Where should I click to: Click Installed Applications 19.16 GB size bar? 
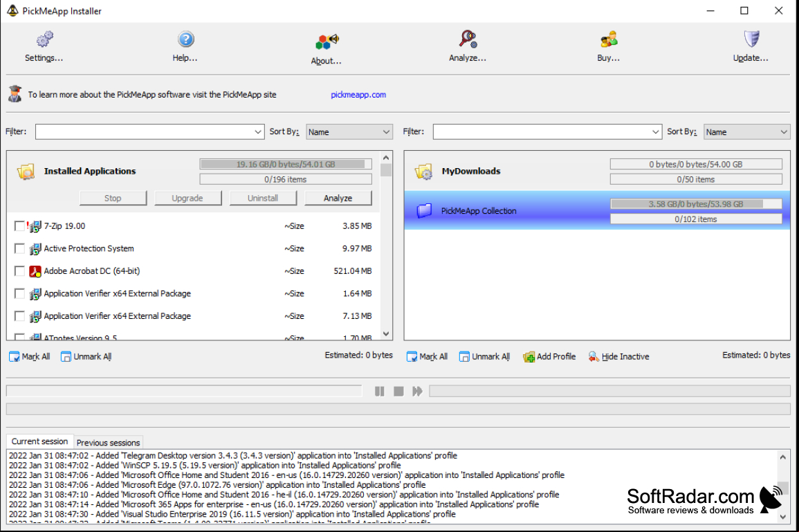(x=285, y=164)
